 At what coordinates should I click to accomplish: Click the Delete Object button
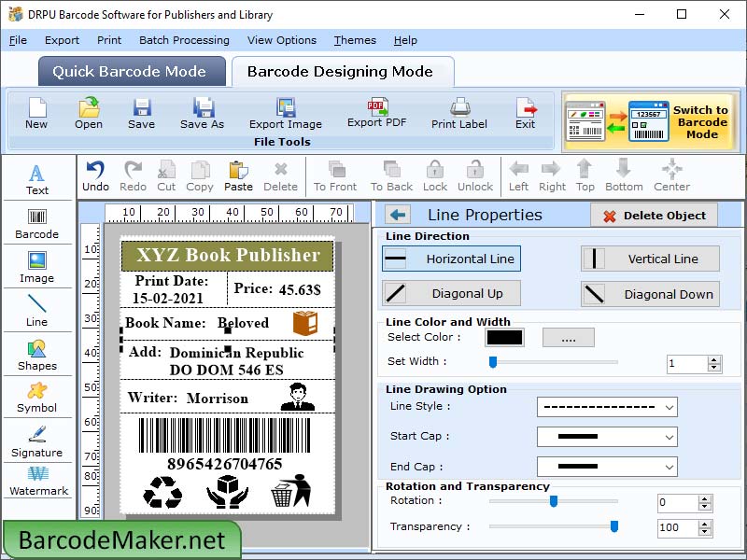653,215
